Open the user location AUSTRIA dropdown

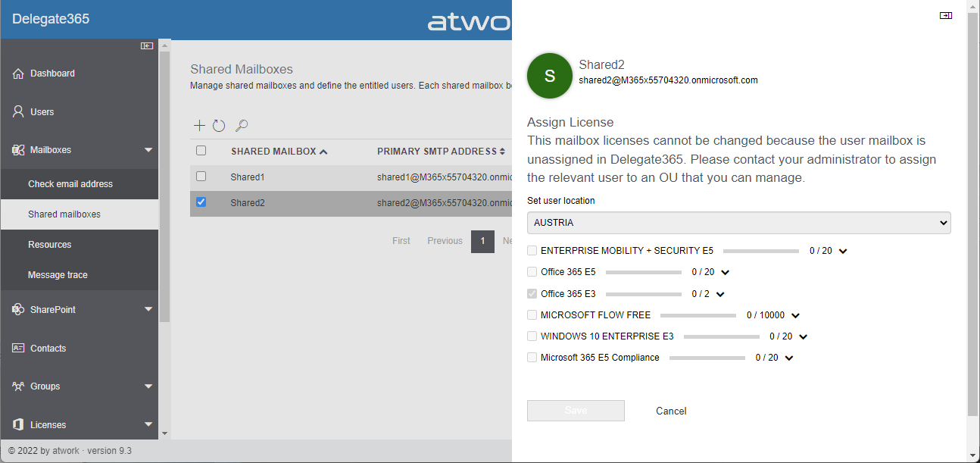point(739,223)
